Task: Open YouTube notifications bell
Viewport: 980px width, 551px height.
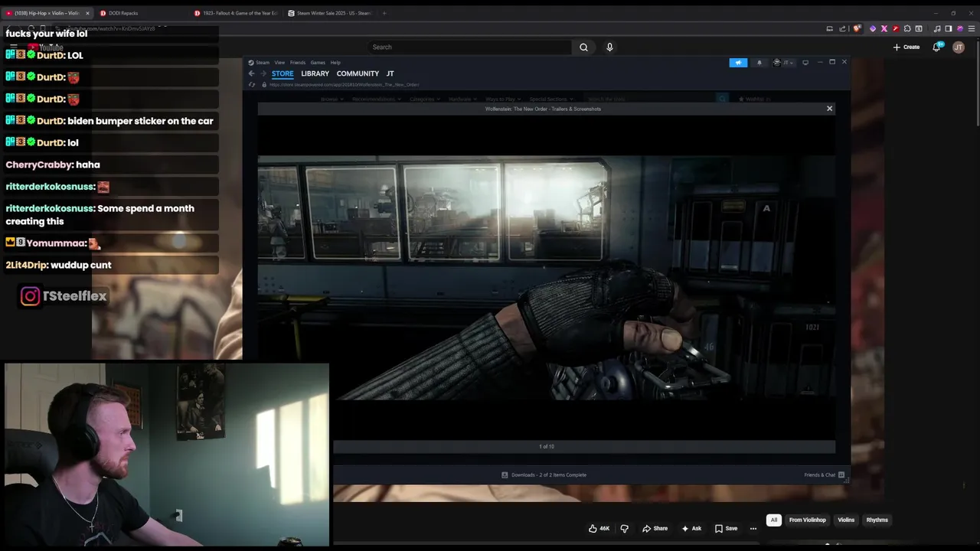Action: tap(936, 47)
